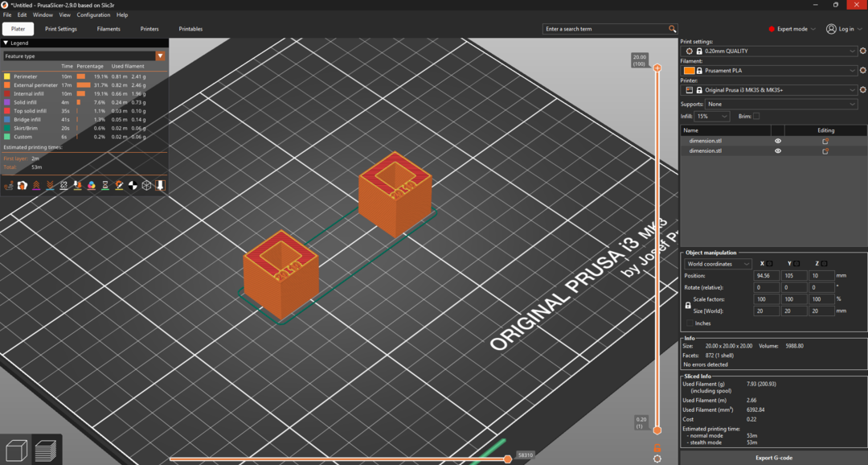Viewport: 868px width, 465px height.
Task: Open print settings gear icon beside 0.20mm QUALITY
Action: pyautogui.click(x=862, y=51)
